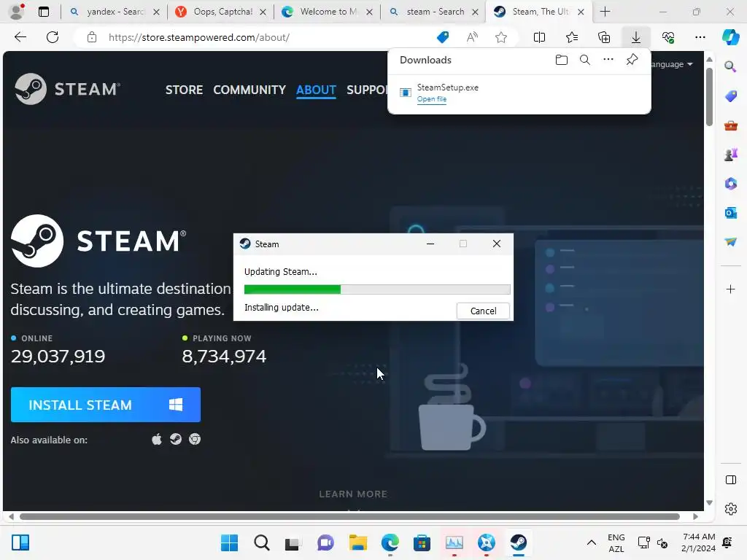Viewport: 747px width, 560px height.
Task: Open COMMUNITY in Steam navigation
Action: click(x=249, y=90)
